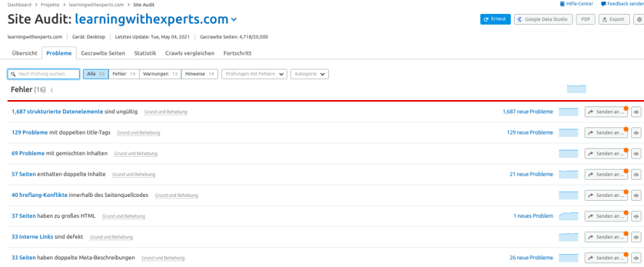
Task: Go to the Fortschritt tab
Action: point(237,53)
